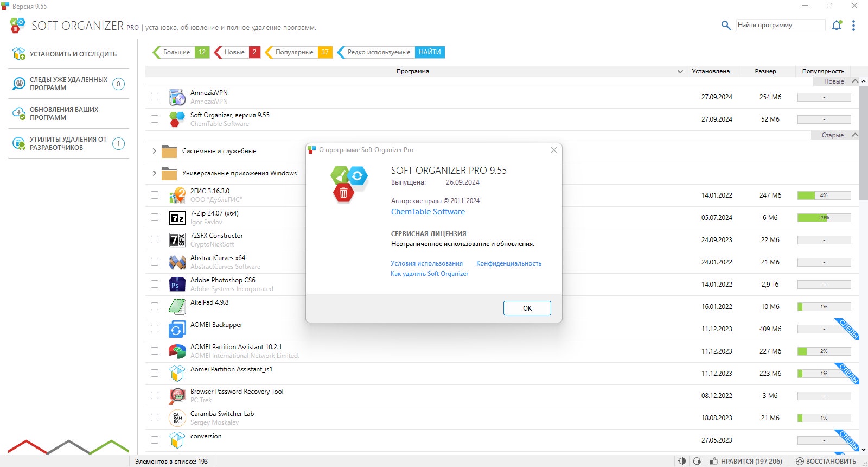
Task: Click the НРАВИТСЯ like button
Action: tap(746, 461)
